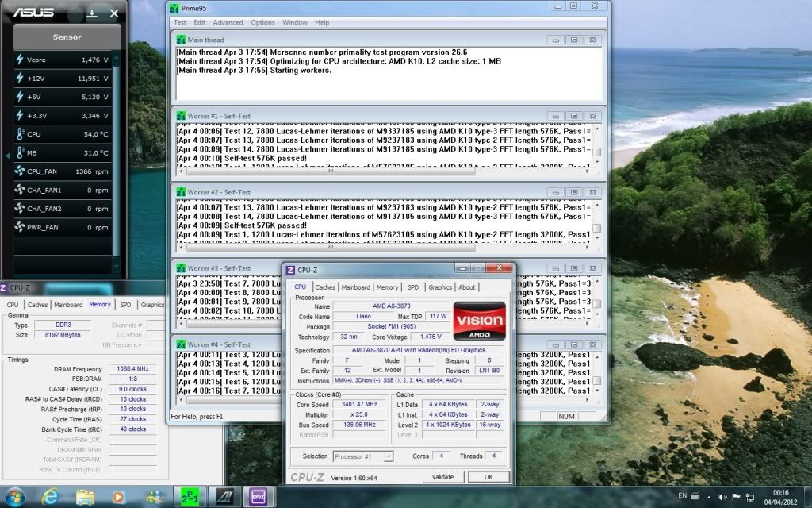Click the CPU_FAN fan icon
The width and height of the screenshot is (812, 508).
(x=20, y=171)
